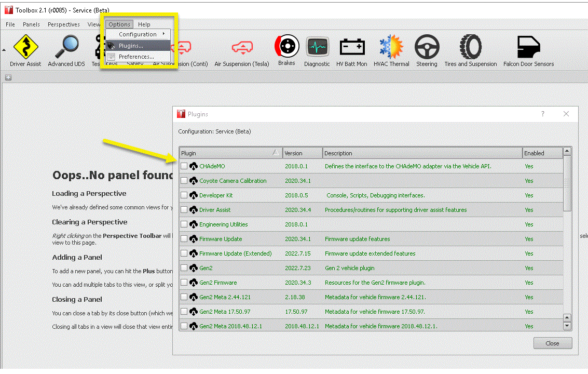Open the Advanced UDS magnifier icon
The width and height of the screenshot is (588, 374).
pyautogui.click(x=66, y=47)
